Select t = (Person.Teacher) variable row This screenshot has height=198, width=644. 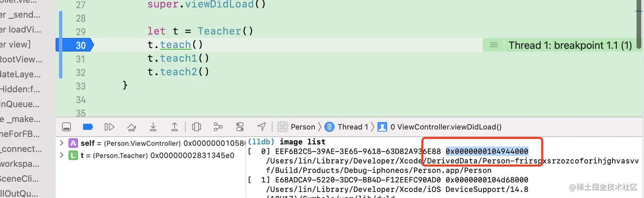[151, 155]
